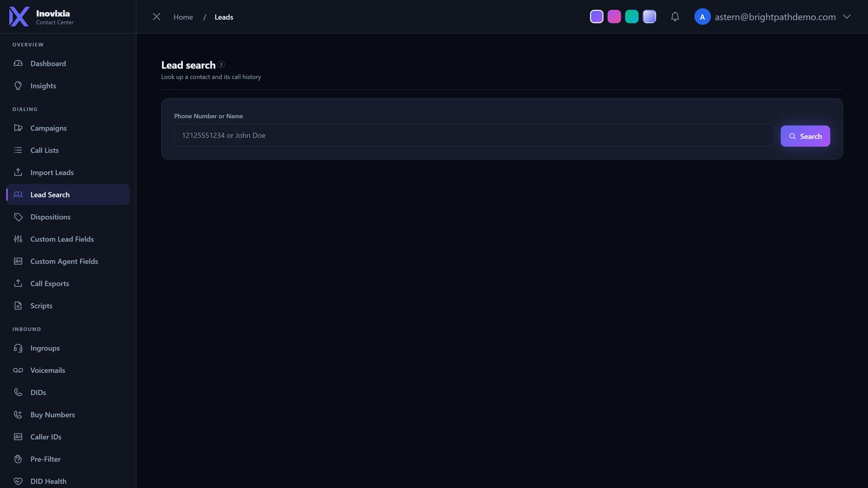Click the 'Look up a contact and its call history' text
Image resolution: width=868 pixels, height=488 pixels.
click(x=211, y=77)
